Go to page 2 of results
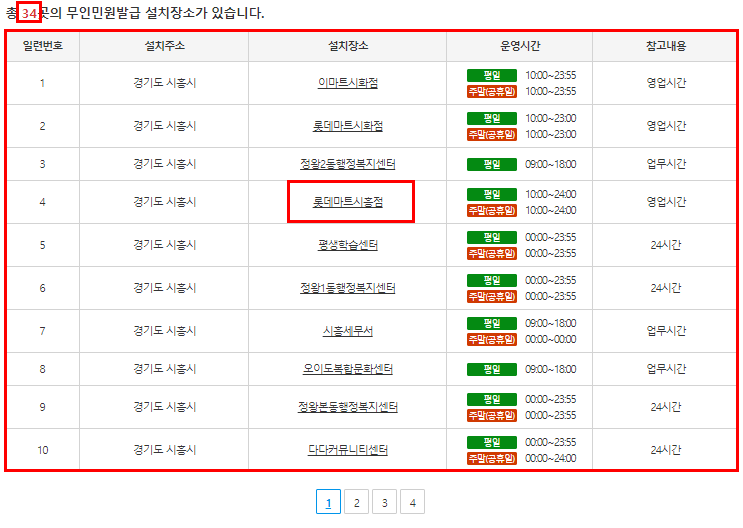 (357, 502)
